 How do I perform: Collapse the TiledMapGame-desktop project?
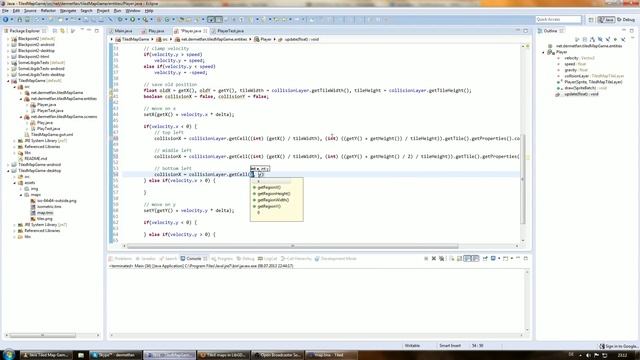pos(8,171)
